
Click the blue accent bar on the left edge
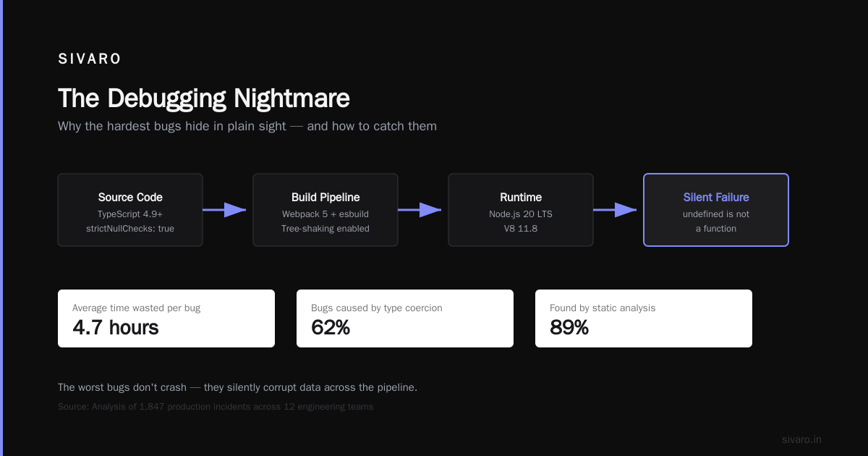pos(1,228)
